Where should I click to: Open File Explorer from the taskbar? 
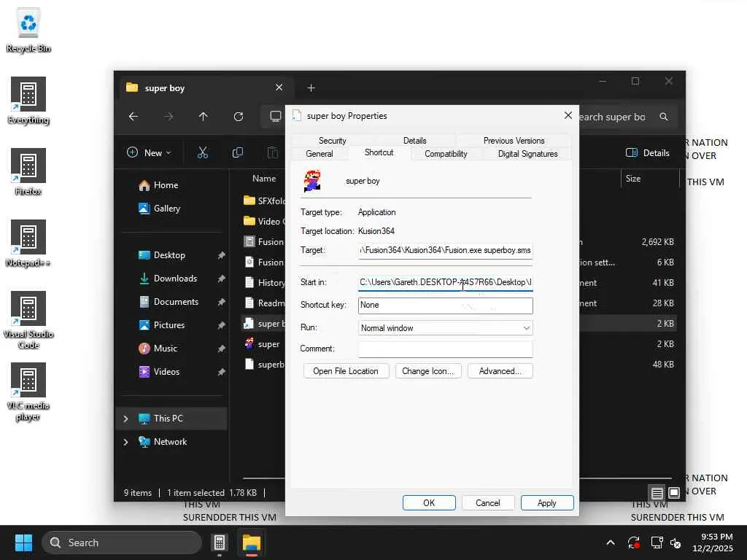(x=251, y=542)
